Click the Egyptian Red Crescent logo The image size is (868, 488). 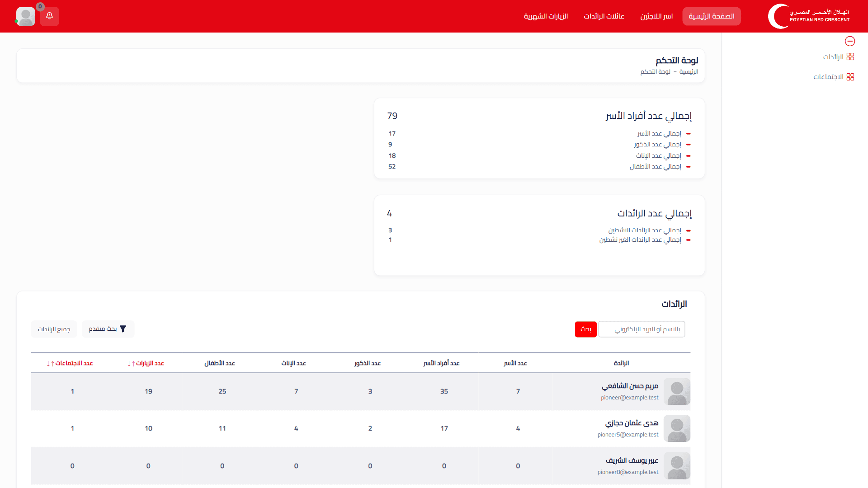[809, 16]
